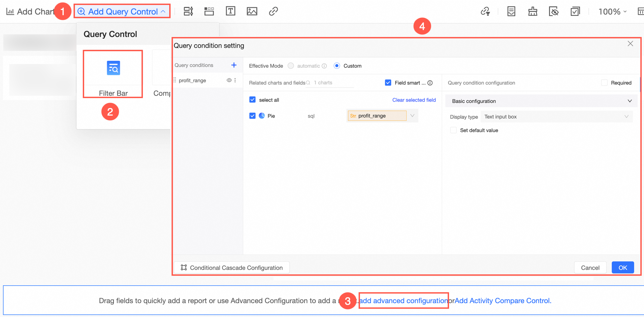The width and height of the screenshot is (644, 317).
Task: Enable Set default value checkbox
Action: pyautogui.click(x=454, y=130)
